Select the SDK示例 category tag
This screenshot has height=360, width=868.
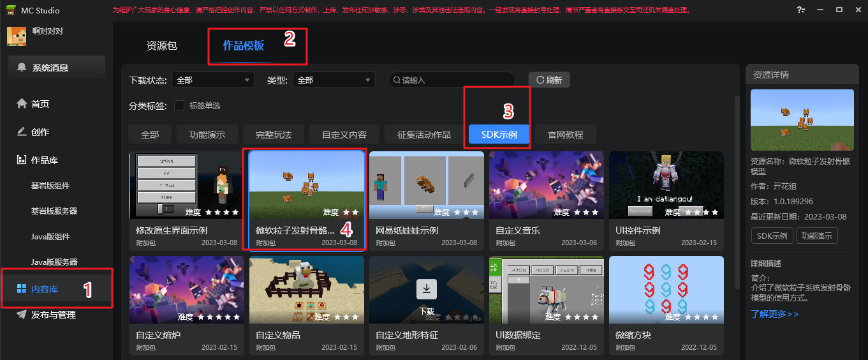click(499, 135)
